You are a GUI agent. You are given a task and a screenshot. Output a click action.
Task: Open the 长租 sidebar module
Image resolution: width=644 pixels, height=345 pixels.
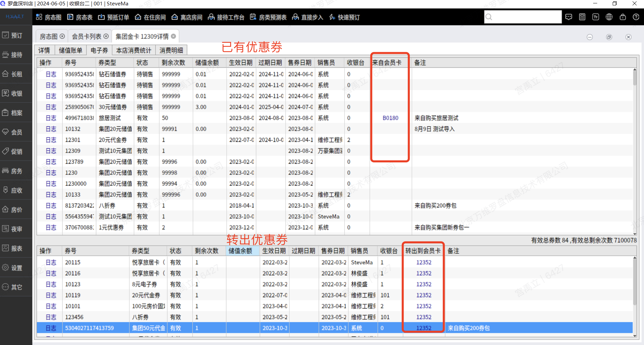[16, 74]
